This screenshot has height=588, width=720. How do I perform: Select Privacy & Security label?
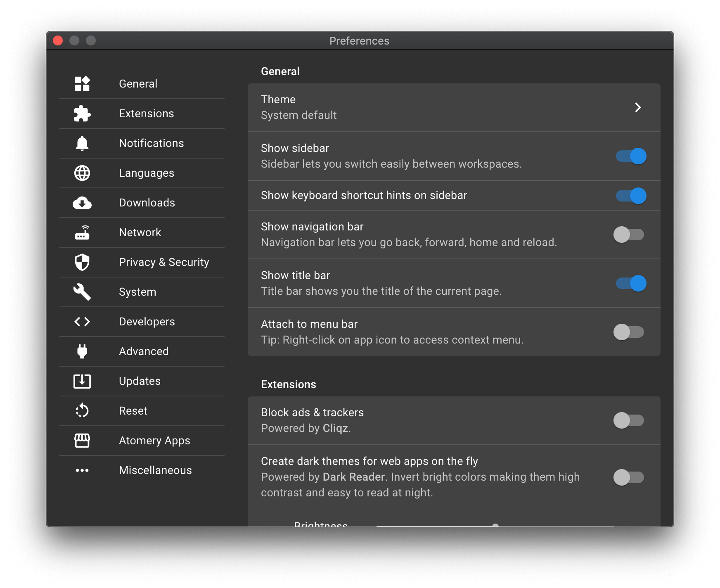(164, 262)
